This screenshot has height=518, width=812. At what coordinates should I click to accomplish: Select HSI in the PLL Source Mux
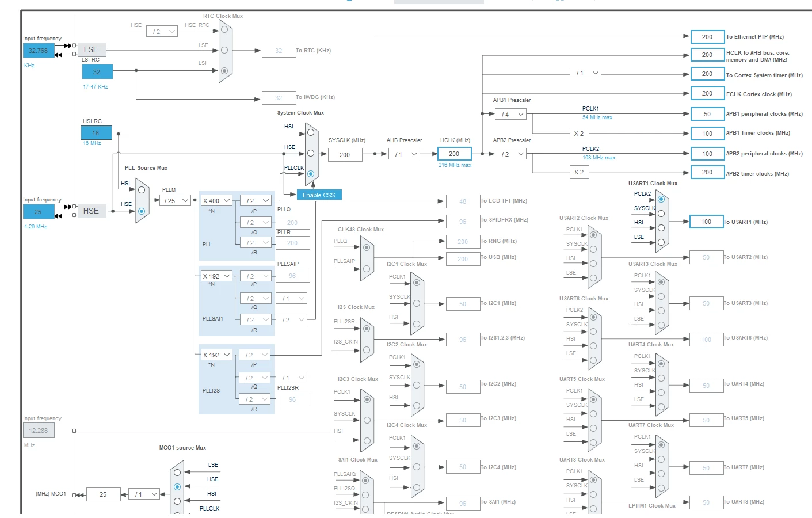[x=142, y=189]
